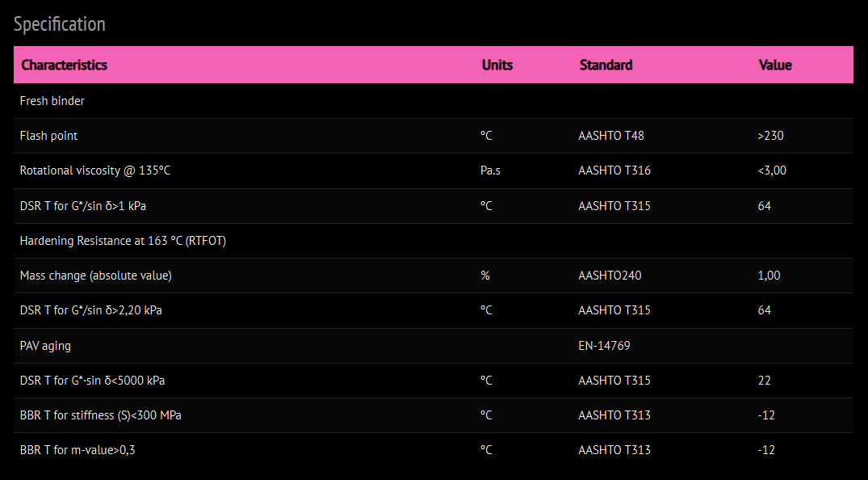
Task: Click the Units column header
Action: [497, 65]
